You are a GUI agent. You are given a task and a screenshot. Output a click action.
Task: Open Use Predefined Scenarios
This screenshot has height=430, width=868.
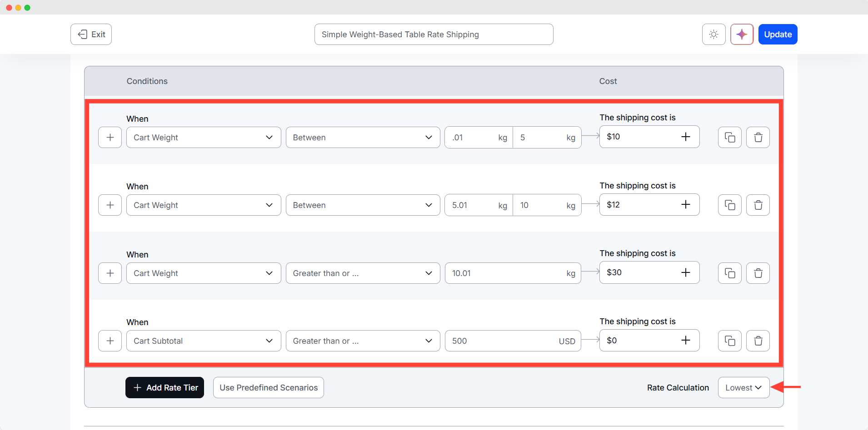coord(268,387)
